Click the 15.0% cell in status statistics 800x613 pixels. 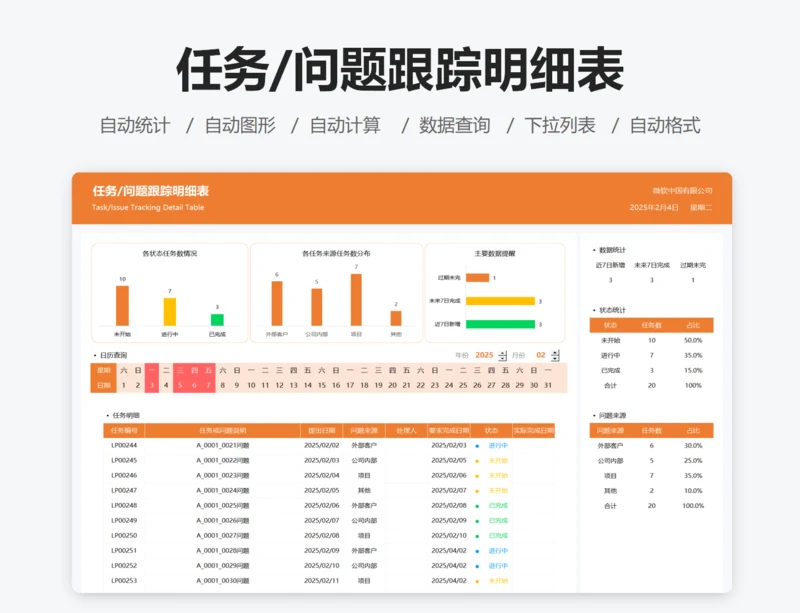pyautogui.click(x=693, y=371)
